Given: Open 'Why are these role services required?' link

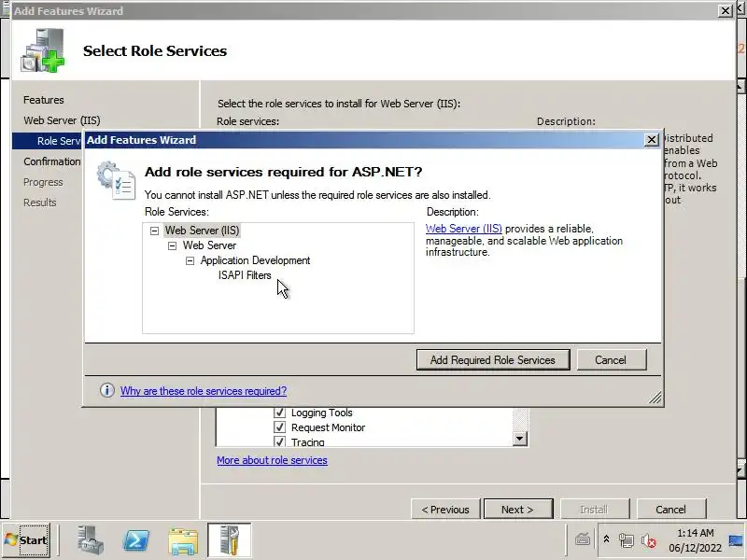Looking at the screenshot, I should [x=204, y=391].
